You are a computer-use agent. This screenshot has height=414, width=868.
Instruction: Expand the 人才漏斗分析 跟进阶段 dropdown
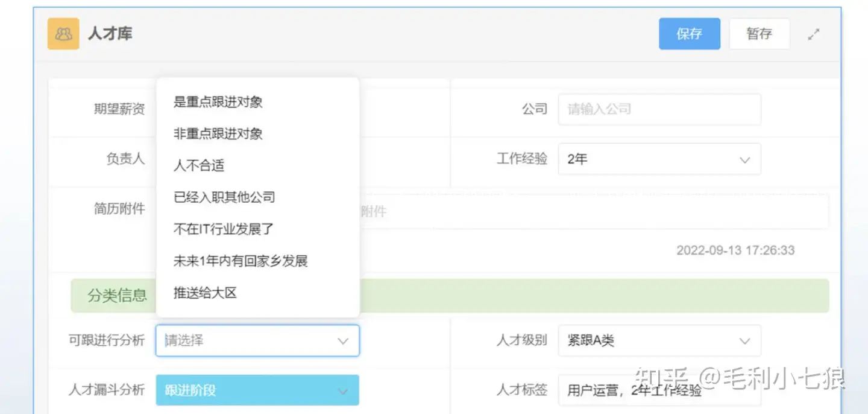(257, 390)
